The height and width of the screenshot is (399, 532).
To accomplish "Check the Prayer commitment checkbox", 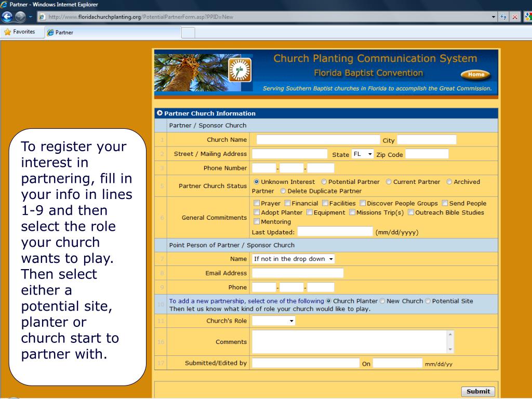I will (257, 203).
